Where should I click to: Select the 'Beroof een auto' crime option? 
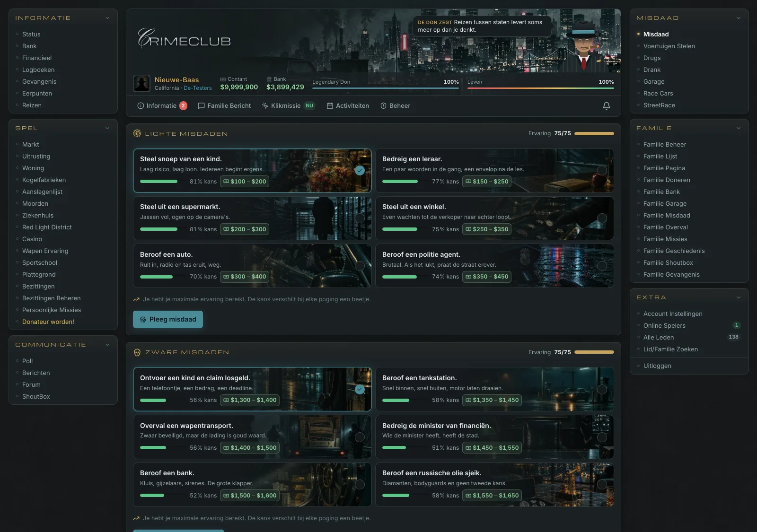pos(252,266)
